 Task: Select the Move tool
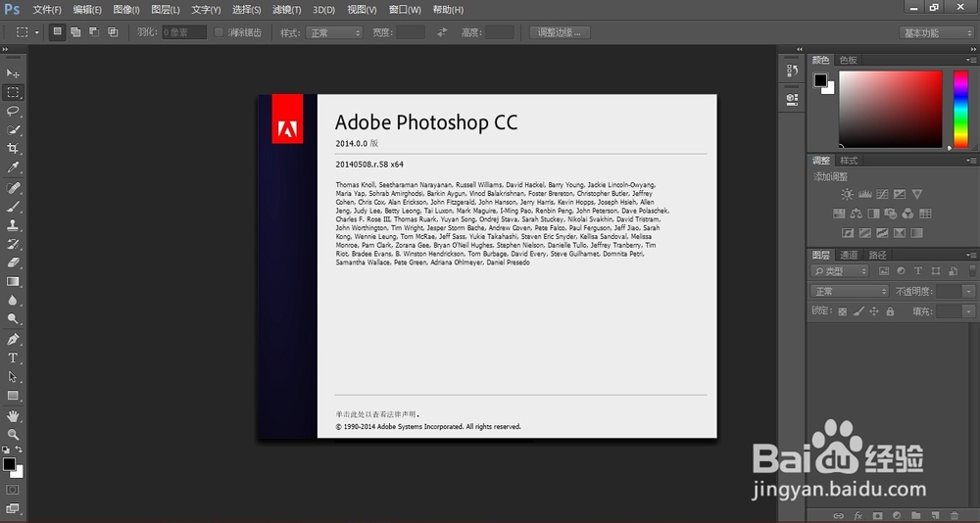pyautogui.click(x=13, y=73)
